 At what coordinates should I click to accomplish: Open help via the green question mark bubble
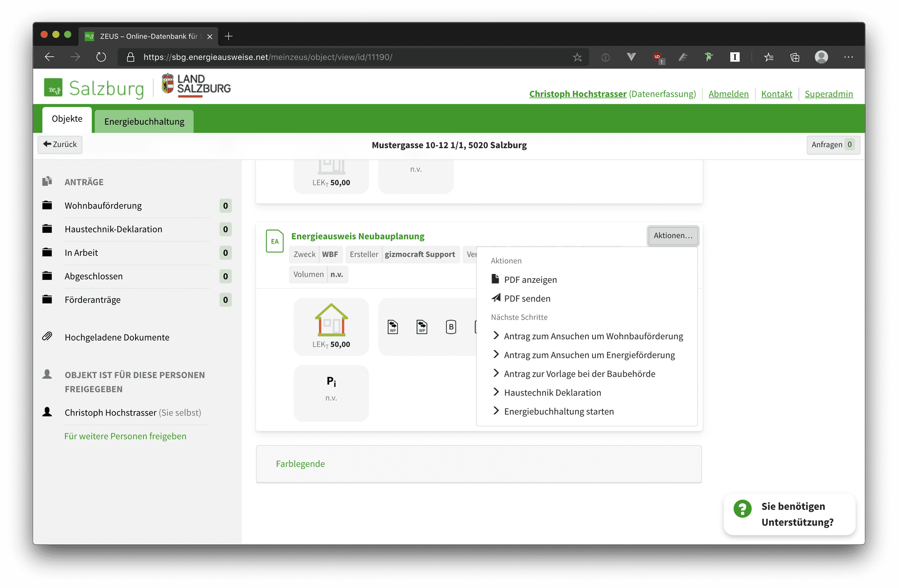tap(743, 509)
